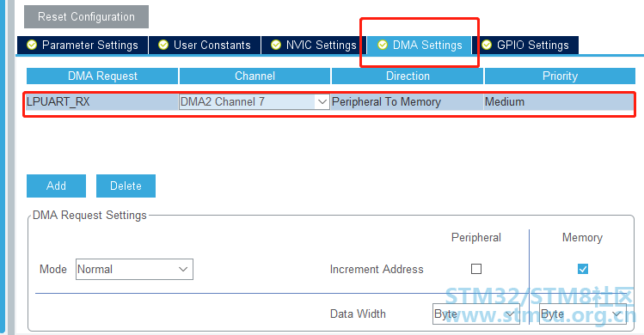Click the Channel column header

click(x=255, y=76)
